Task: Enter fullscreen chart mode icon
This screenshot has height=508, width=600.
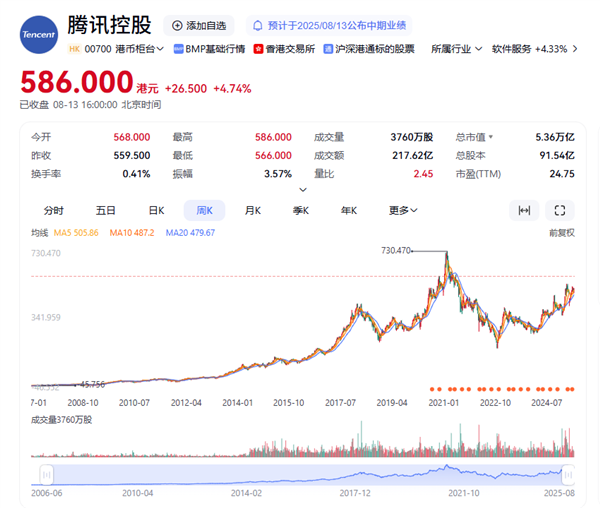Action: [560, 210]
